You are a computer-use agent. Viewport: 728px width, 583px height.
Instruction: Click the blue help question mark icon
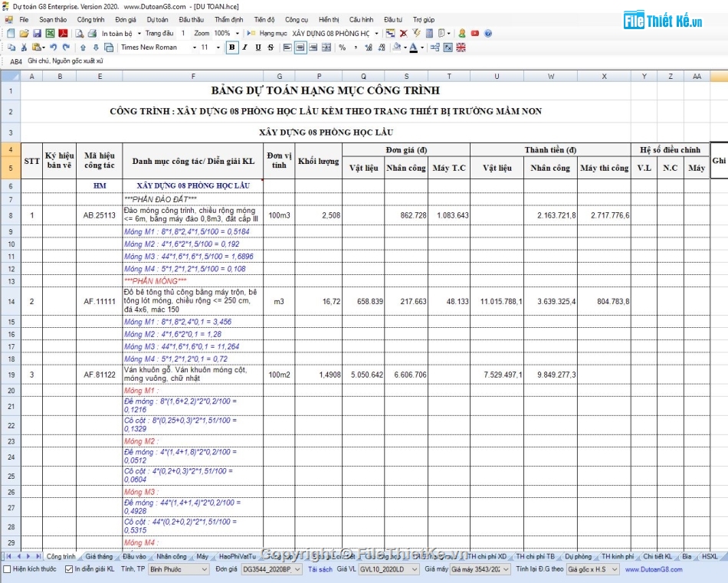(488, 34)
